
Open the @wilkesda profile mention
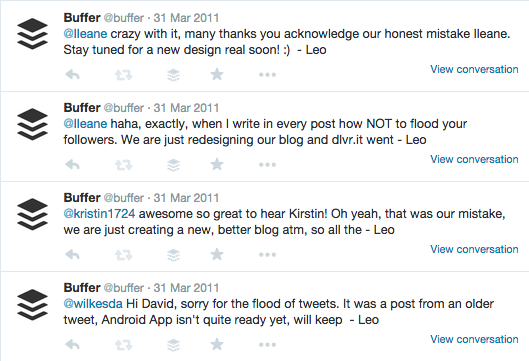click(x=93, y=304)
